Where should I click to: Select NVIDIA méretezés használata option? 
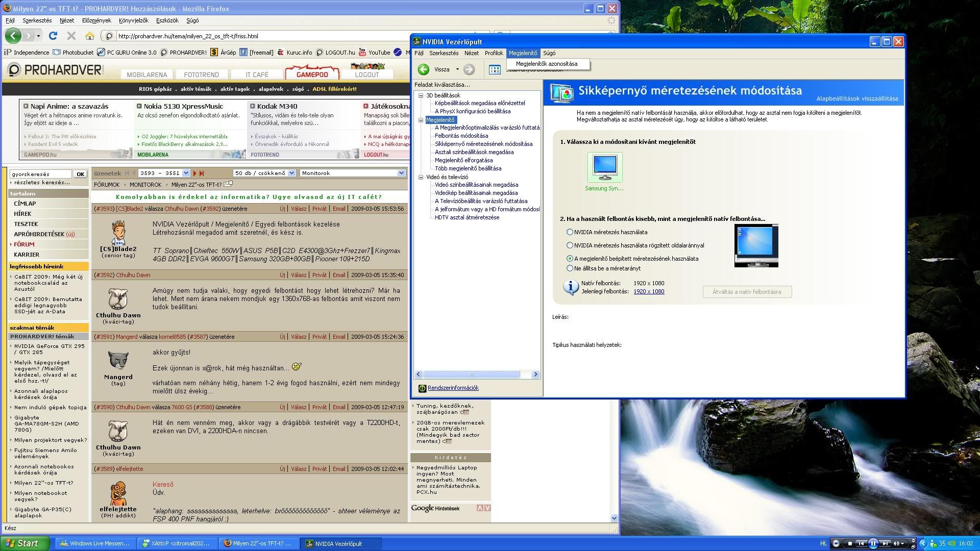(570, 232)
